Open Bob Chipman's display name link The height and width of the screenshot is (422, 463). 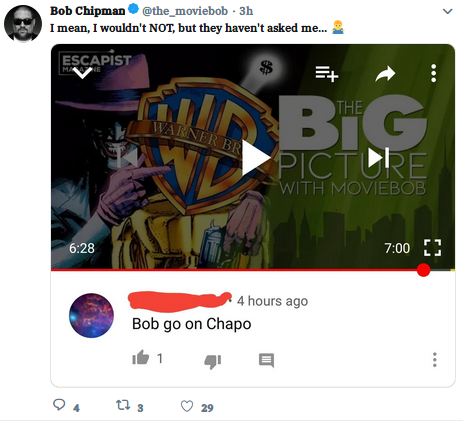point(87,11)
